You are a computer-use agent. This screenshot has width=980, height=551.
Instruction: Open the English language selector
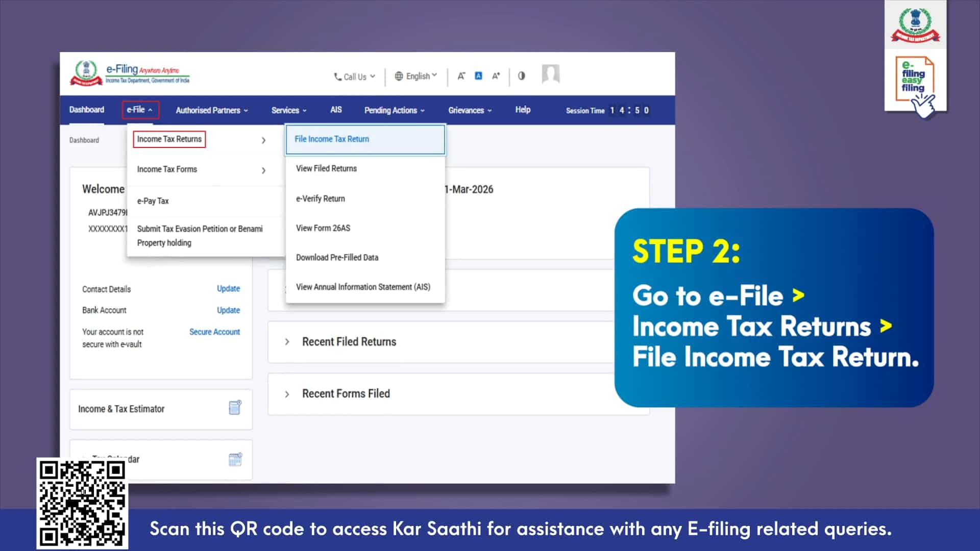[x=416, y=76]
